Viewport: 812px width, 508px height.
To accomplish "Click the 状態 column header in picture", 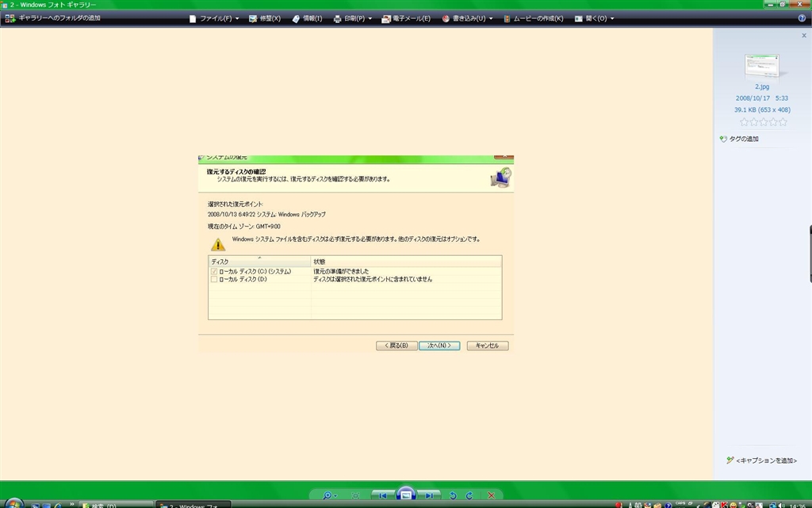I will [x=407, y=262].
